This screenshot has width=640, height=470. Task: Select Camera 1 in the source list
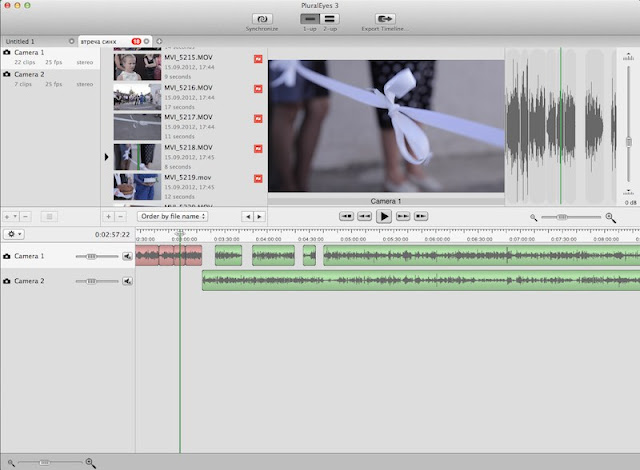point(50,57)
